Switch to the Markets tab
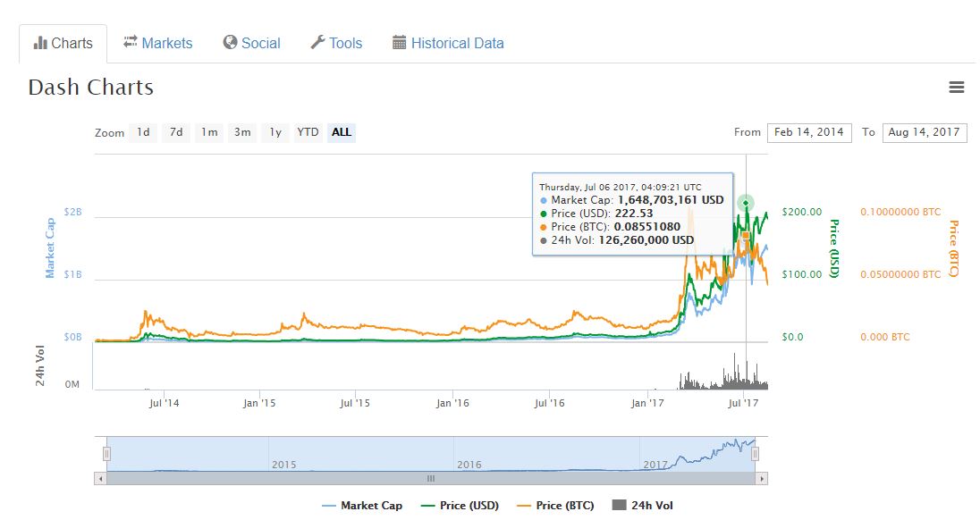Image resolution: width=980 pixels, height=520 pixels. [x=157, y=43]
